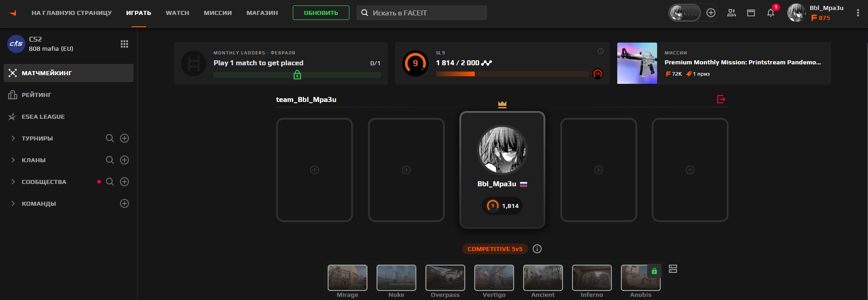This screenshot has height=300, width=868.
Task: Open the МИССИИ tab
Action: tap(218, 13)
